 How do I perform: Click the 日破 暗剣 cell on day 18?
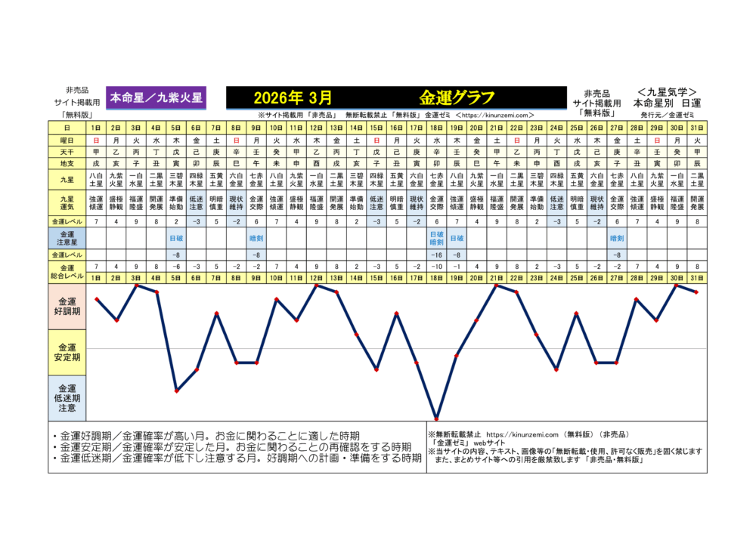point(436,237)
